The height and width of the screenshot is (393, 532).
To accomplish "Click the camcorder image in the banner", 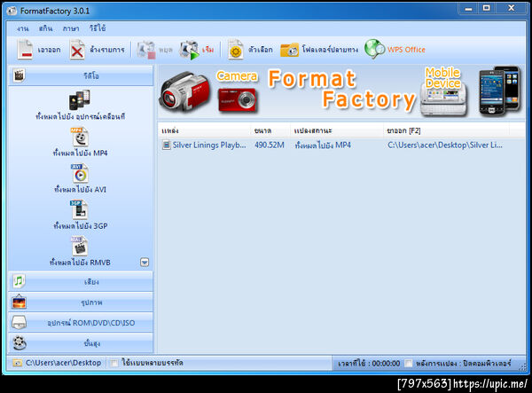I will click(x=185, y=91).
